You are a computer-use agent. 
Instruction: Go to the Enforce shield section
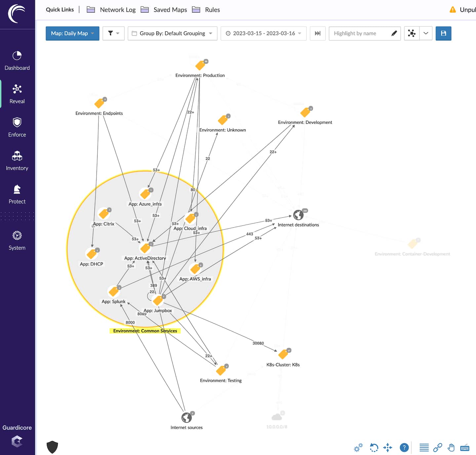click(17, 127)
